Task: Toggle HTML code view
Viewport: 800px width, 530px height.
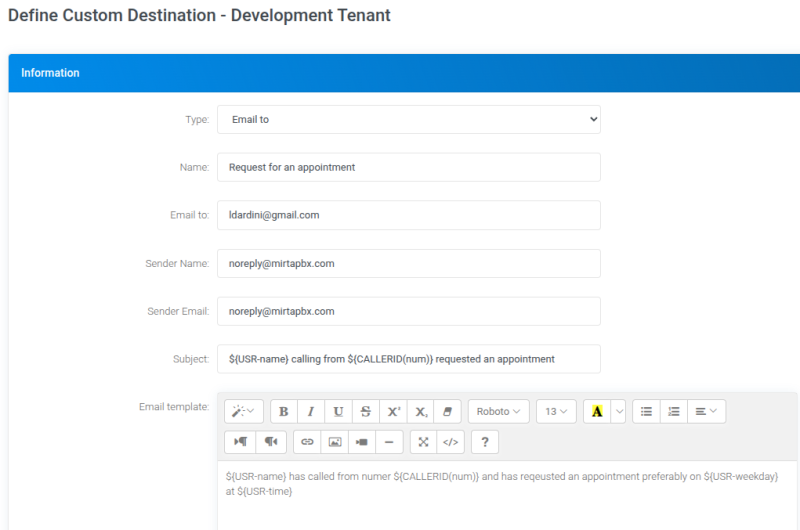Action: click(x=451, y=441)
